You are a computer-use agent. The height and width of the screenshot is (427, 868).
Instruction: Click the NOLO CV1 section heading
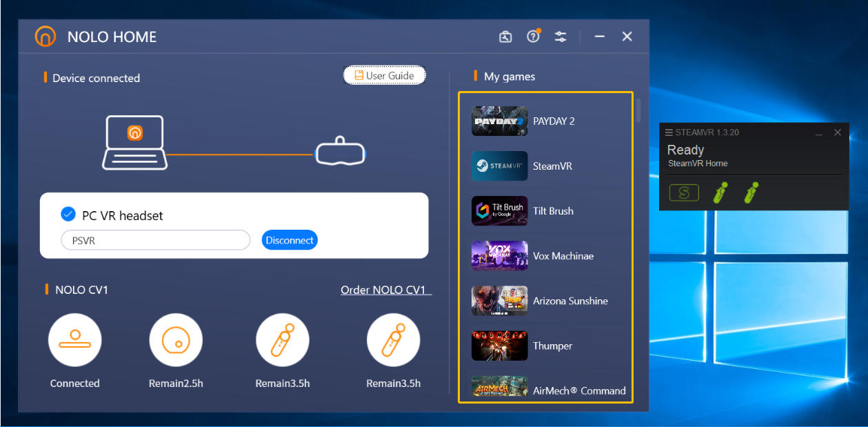(81, 290)
